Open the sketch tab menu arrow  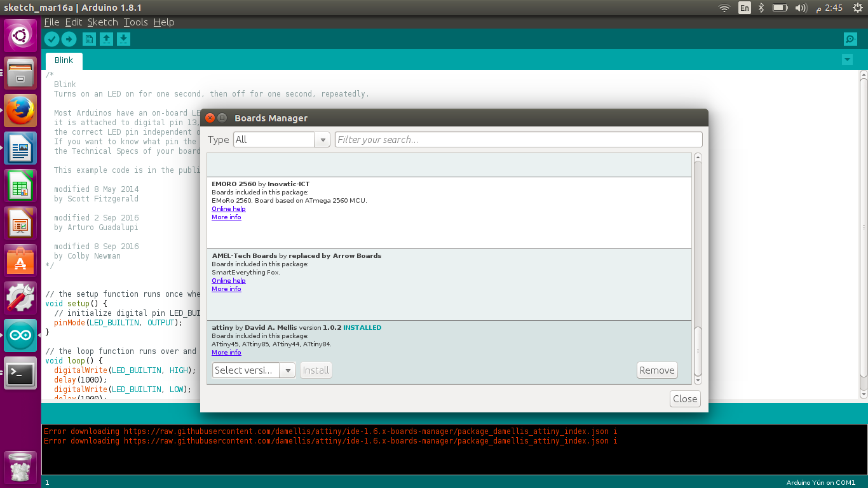[x=847, y=60]
